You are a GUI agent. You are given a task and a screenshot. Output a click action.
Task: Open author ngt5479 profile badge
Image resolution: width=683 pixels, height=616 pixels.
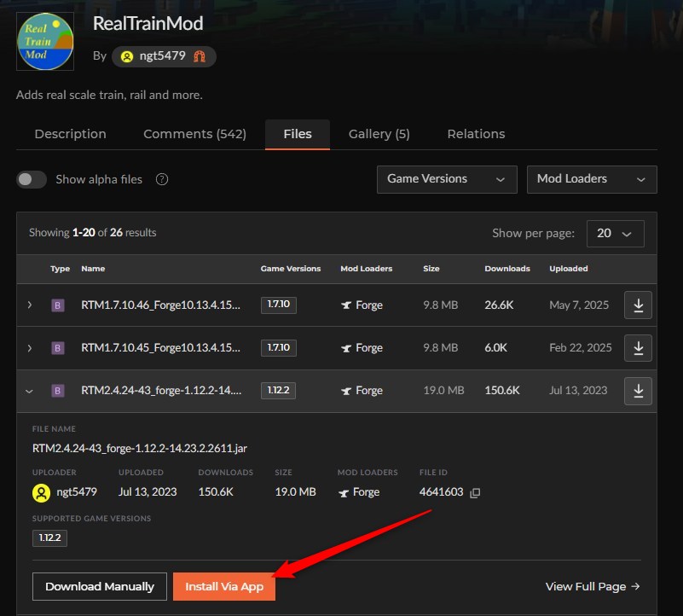pyautogui.click(x=164, y=56)
